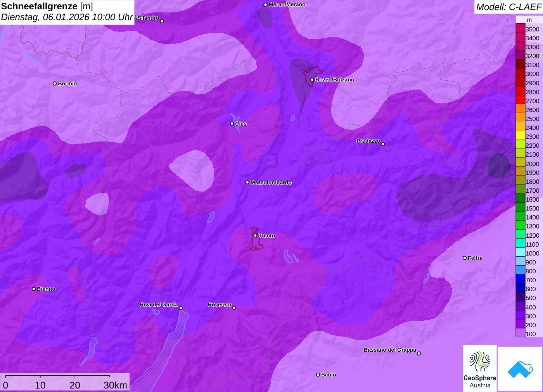The height and width of the screenshot is (392, 543).
Task: Click the 2700 m red legend swatch
Action: pyautogui.click(x=520, y=100)
